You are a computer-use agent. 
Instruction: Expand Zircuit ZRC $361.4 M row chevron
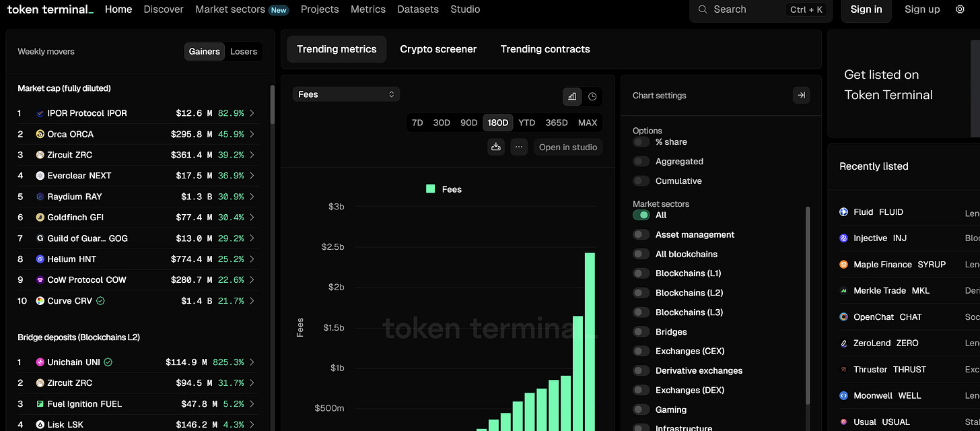click(x=252, y=155)
